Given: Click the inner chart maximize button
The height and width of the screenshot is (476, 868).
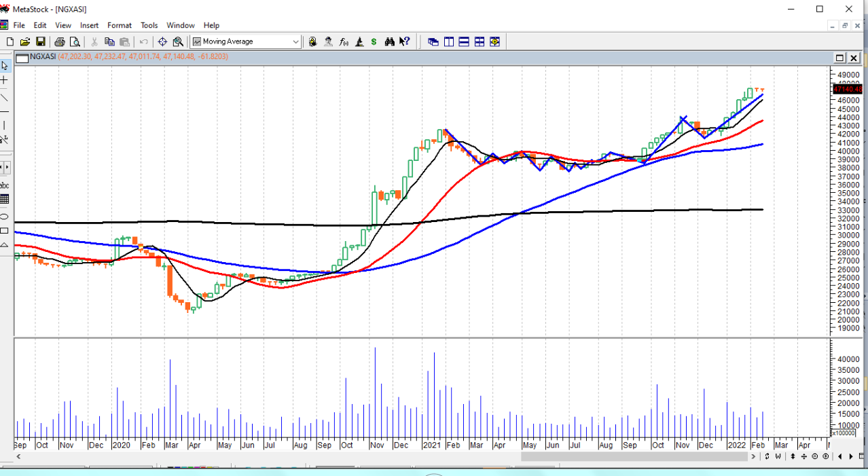Looking at the screenshot, I should click(x=839, y=58).
